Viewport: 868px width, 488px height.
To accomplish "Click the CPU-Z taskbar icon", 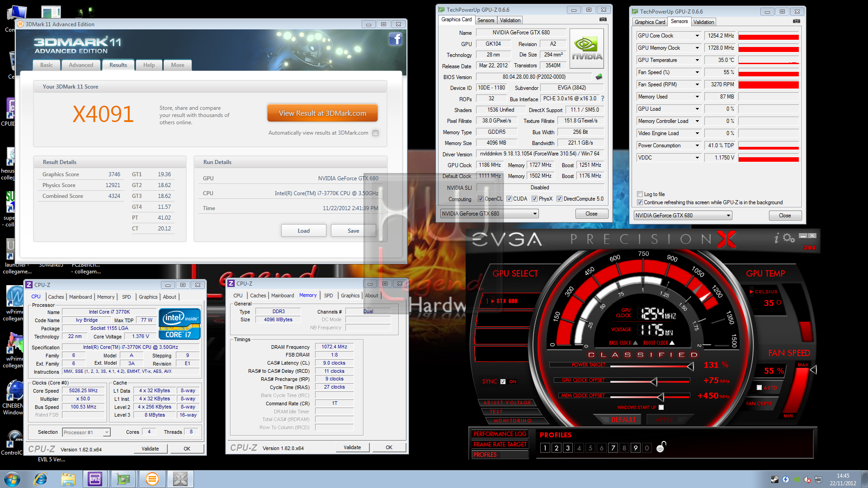I will pyautogui.click(x=95, y=479).
